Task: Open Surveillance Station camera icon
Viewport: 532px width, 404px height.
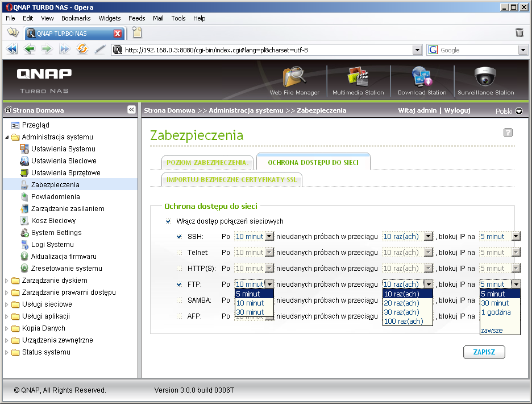Action: point(485,76)
